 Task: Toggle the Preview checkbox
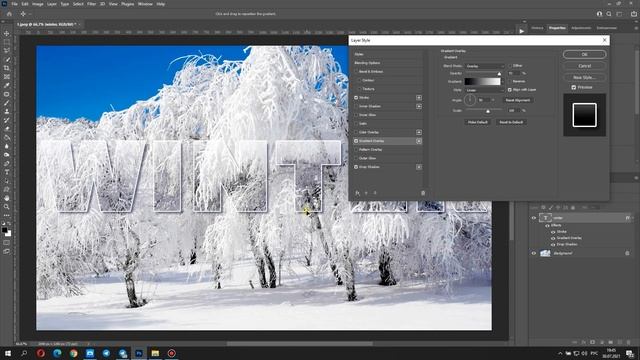coord(573,87)
